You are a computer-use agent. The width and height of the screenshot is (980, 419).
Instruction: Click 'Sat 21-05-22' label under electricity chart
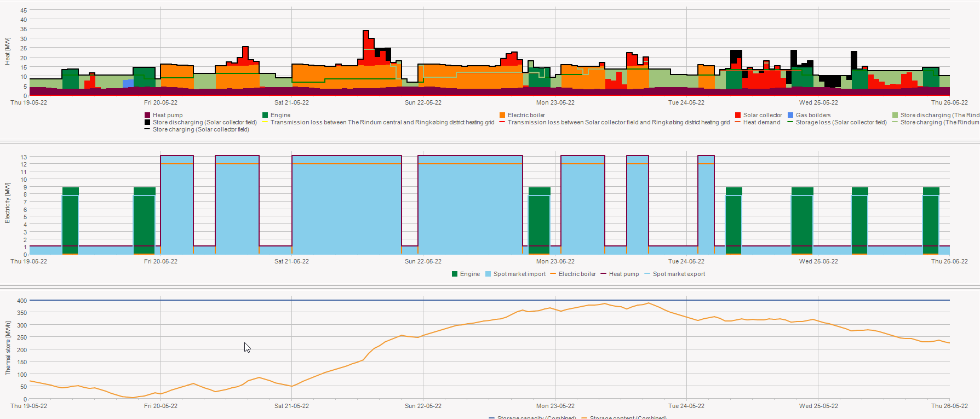pyautogui.click(x=291, y=261)
